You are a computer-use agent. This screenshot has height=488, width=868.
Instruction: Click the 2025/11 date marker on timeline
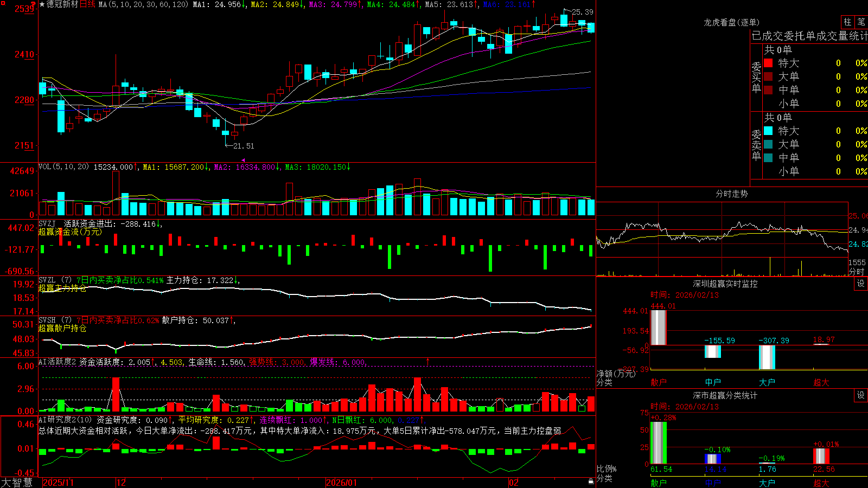(58, 483)
